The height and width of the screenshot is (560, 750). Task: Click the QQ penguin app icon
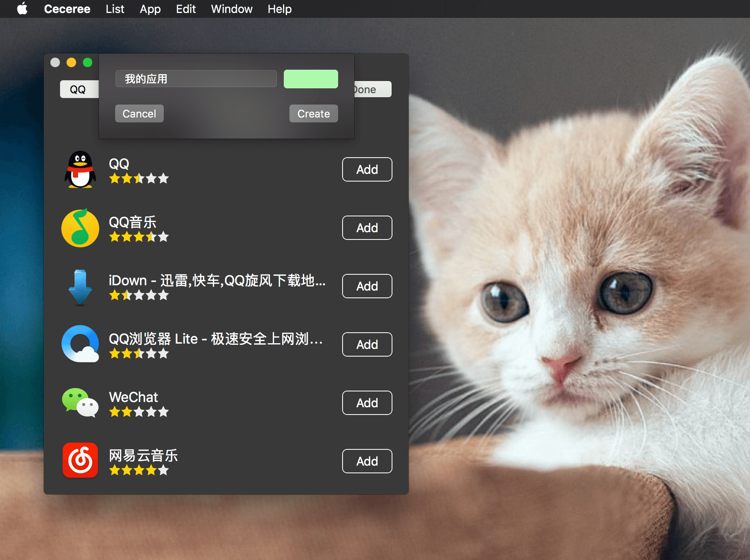tap(80, 169)
